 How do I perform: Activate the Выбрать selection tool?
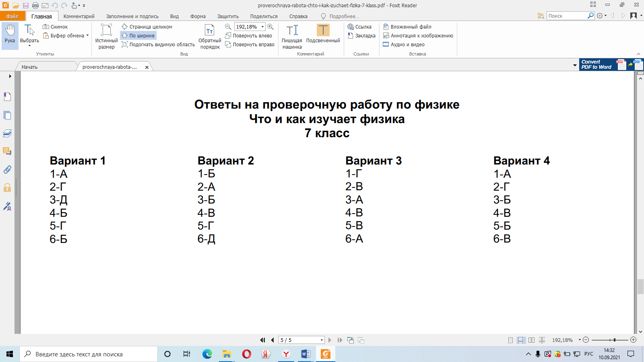point(29,36)
